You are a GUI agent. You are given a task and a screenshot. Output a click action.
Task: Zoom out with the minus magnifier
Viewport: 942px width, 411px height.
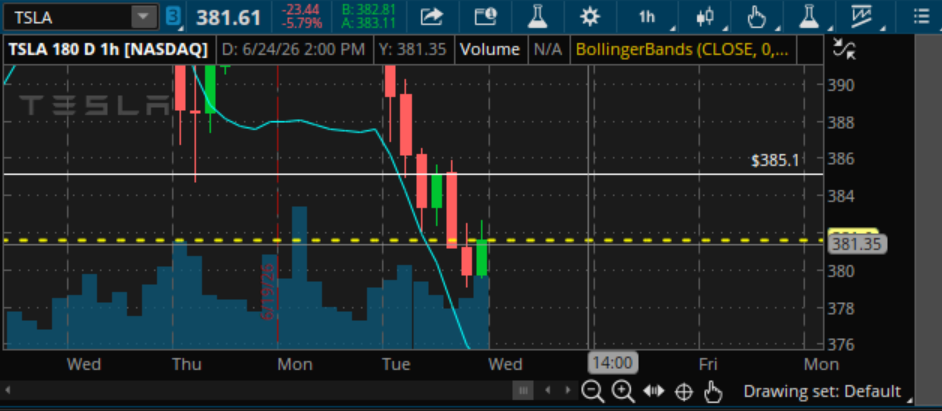pyautogui.click(x=592, y=392)
